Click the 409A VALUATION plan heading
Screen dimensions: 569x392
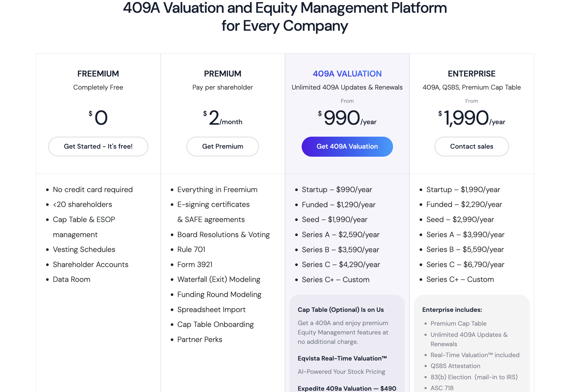pos(347,74)
